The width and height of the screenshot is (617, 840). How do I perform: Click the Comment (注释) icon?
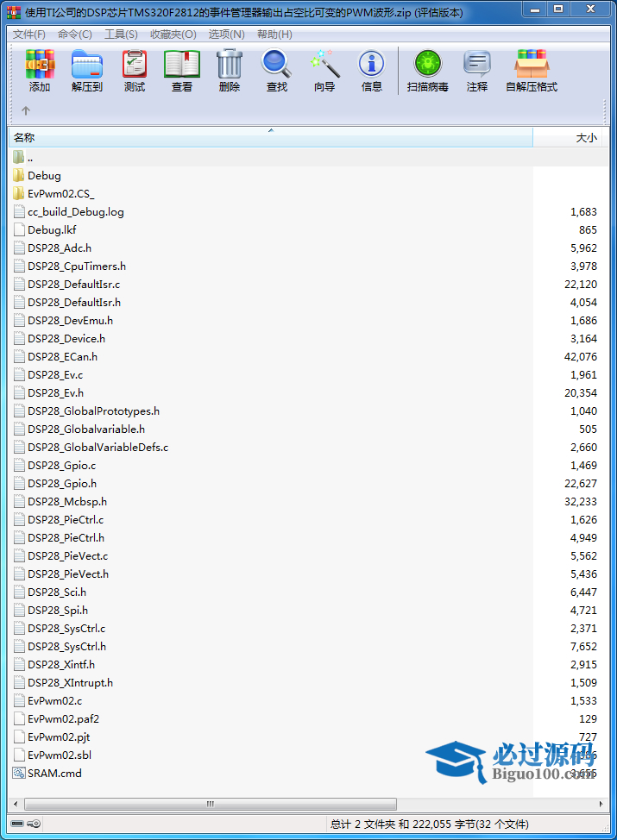(476, 65)
